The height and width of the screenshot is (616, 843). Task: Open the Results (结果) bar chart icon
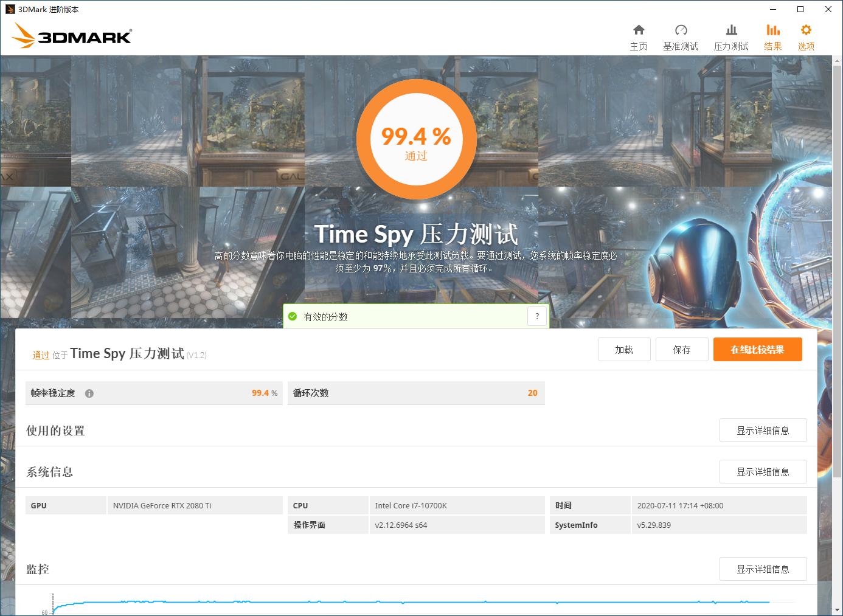(772, 30)
